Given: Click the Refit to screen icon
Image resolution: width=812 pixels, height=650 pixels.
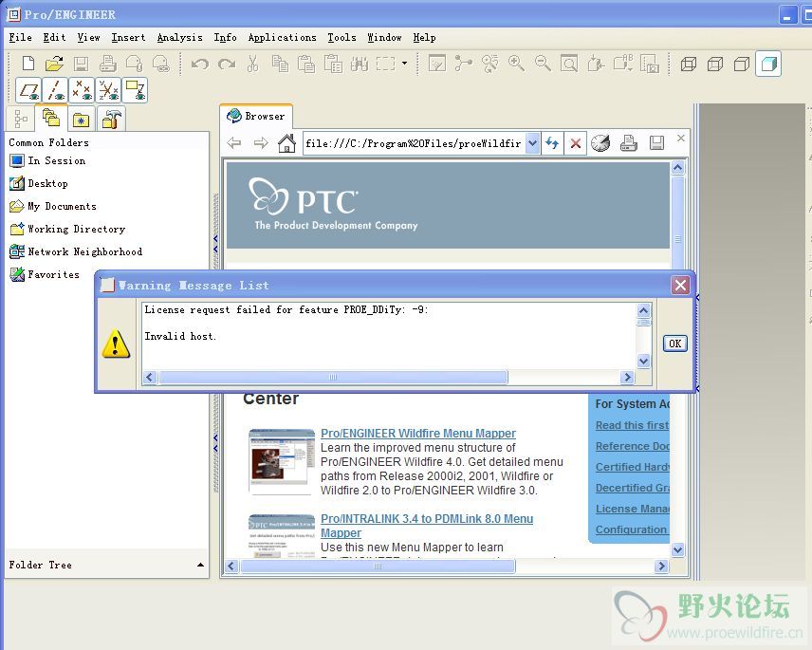Looking at the screenshot, I should [x=569, y=64].
